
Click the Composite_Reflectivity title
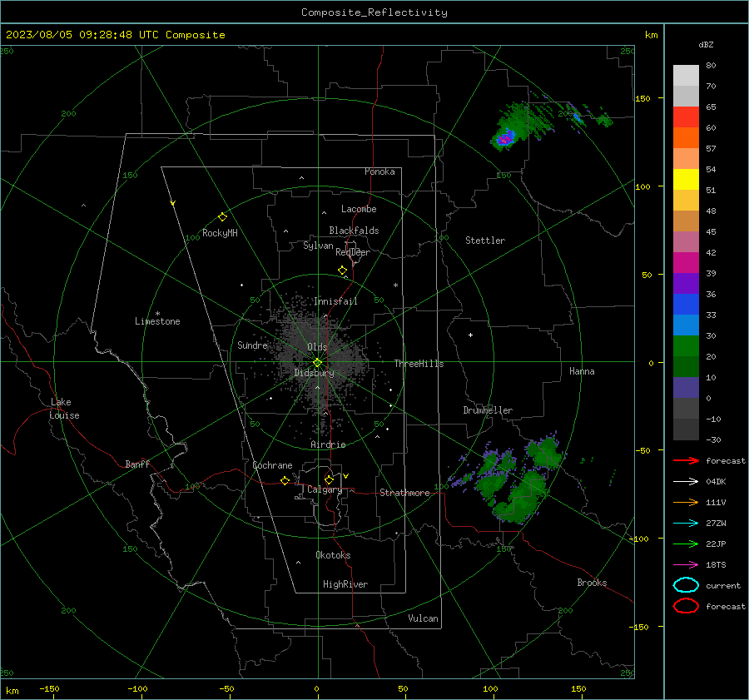(x=374, y=12)
